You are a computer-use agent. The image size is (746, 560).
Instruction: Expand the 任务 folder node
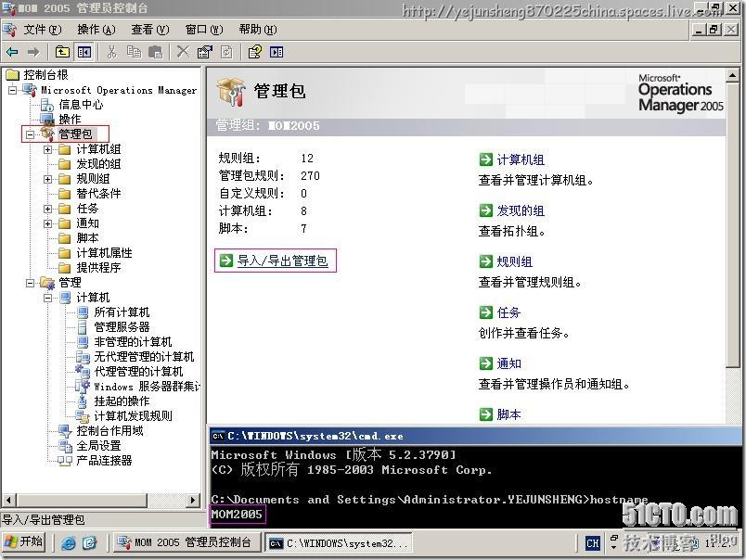(x=47, y=209)
